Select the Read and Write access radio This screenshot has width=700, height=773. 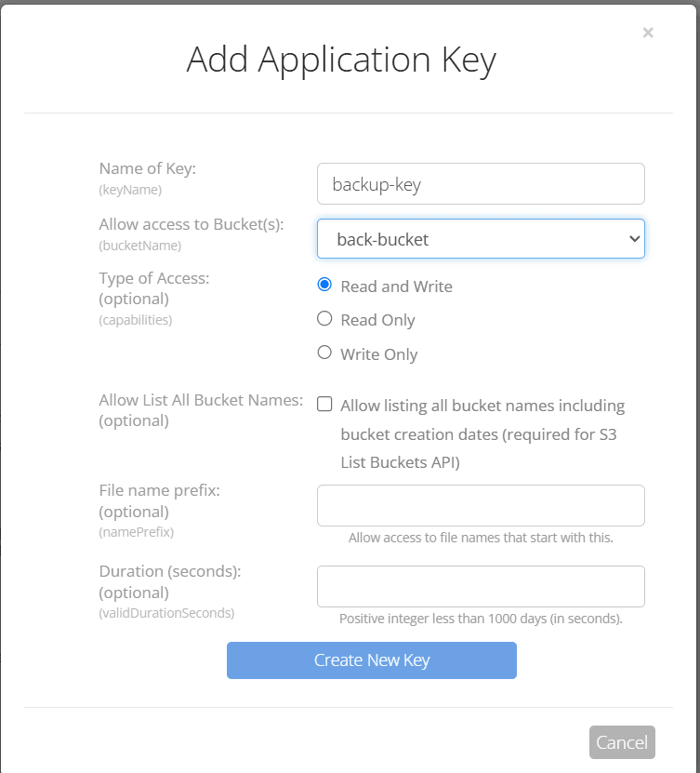click(324, 285)
